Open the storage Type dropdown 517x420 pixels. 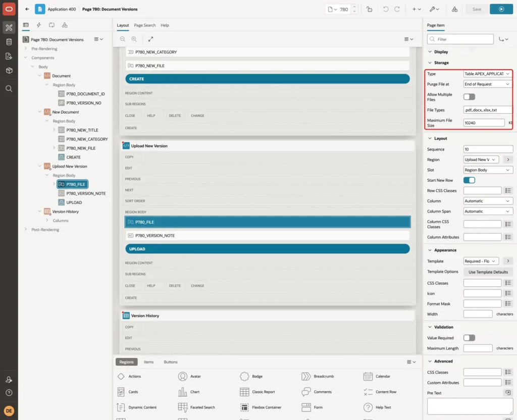[x=487, y=74]
